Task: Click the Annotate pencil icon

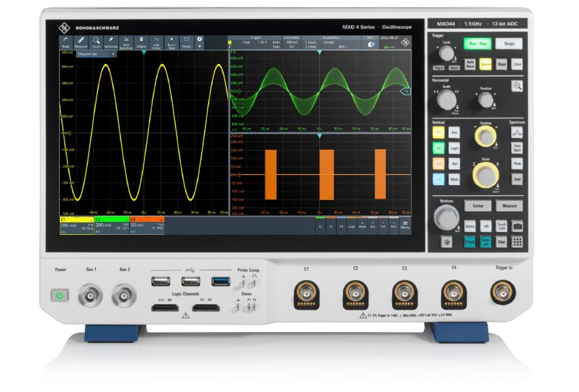Action: 111,42
